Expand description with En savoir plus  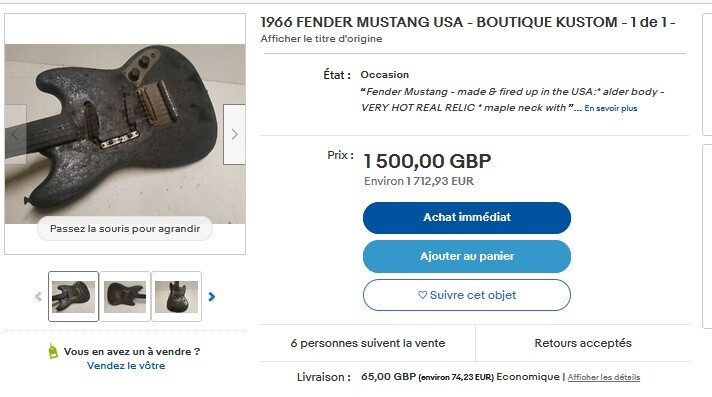point(611,108)
